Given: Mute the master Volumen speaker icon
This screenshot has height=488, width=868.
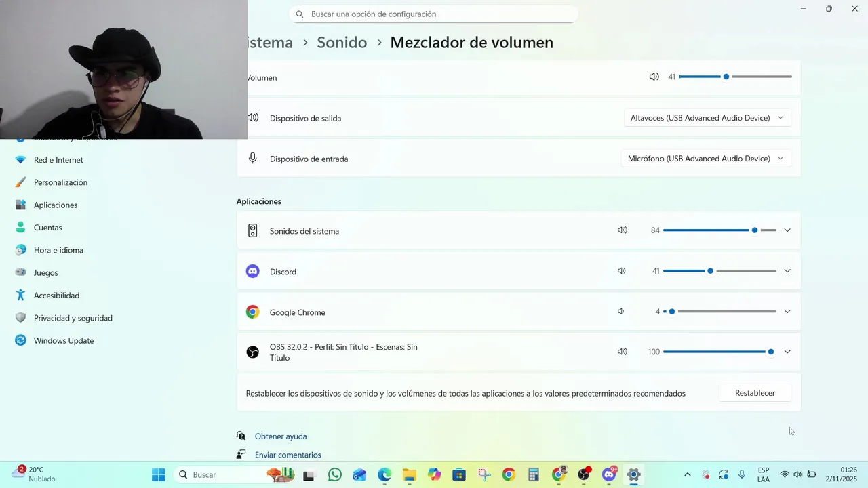Looking at the screenshot, I should point(654,77).
